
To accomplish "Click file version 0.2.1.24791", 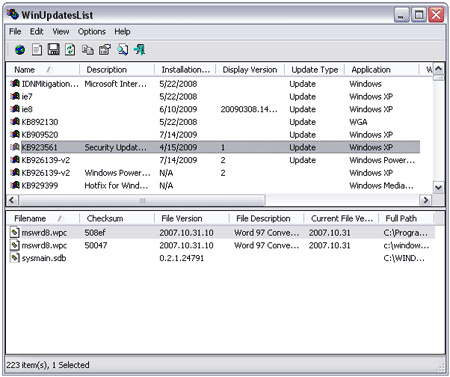I will [x=181, y=258].
